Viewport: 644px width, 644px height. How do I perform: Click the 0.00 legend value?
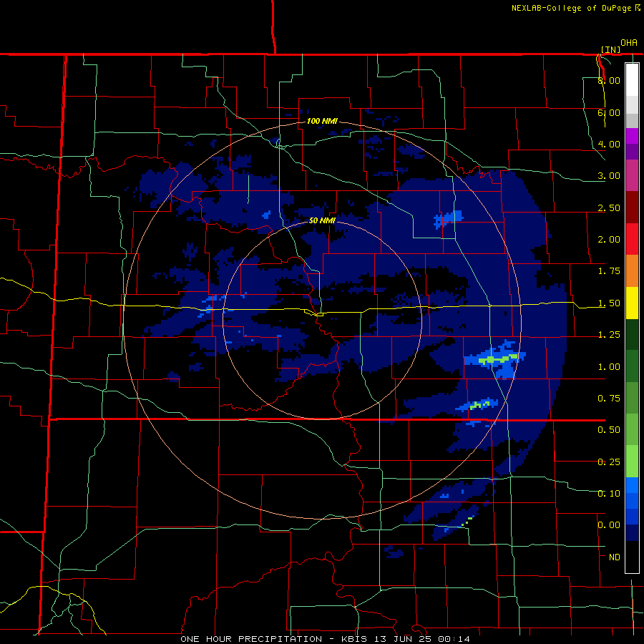coord(609,525)
